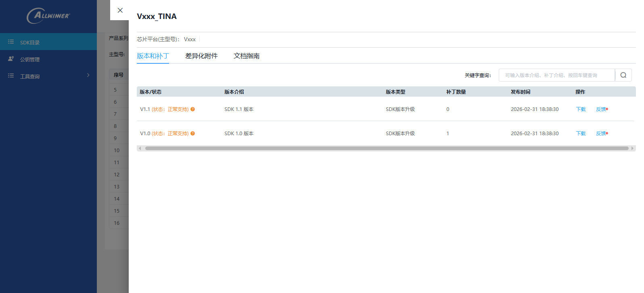
Task: Click row number 13 in background table
Action: point(117,187)
